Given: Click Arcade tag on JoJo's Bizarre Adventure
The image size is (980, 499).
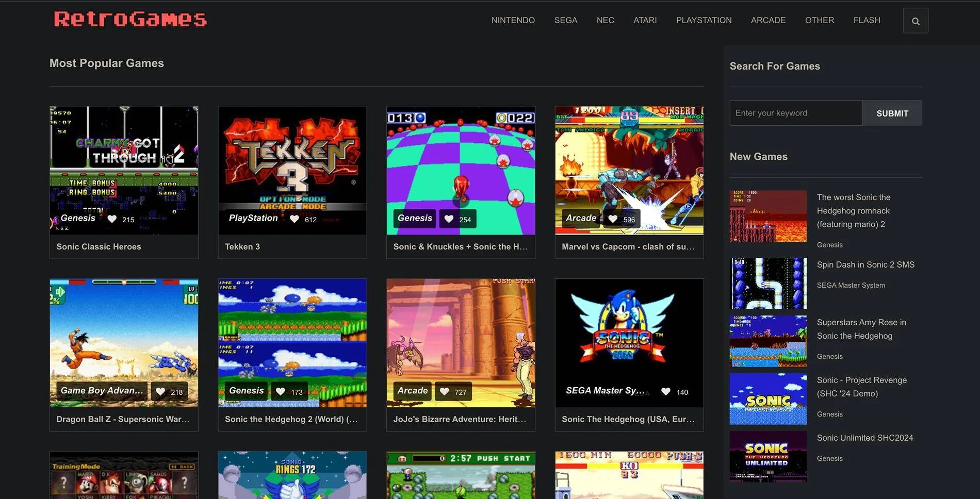Looking at the screenshot, I should pos(412,391).
